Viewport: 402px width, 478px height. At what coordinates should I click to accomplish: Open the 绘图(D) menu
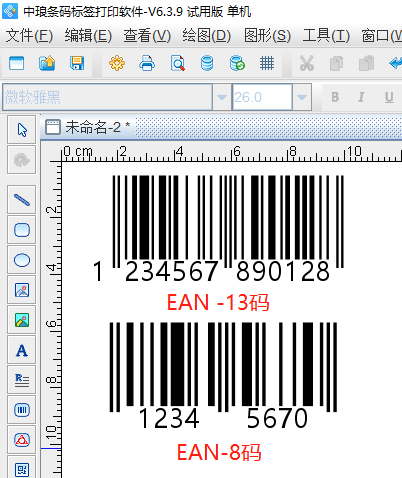[207, 35]
